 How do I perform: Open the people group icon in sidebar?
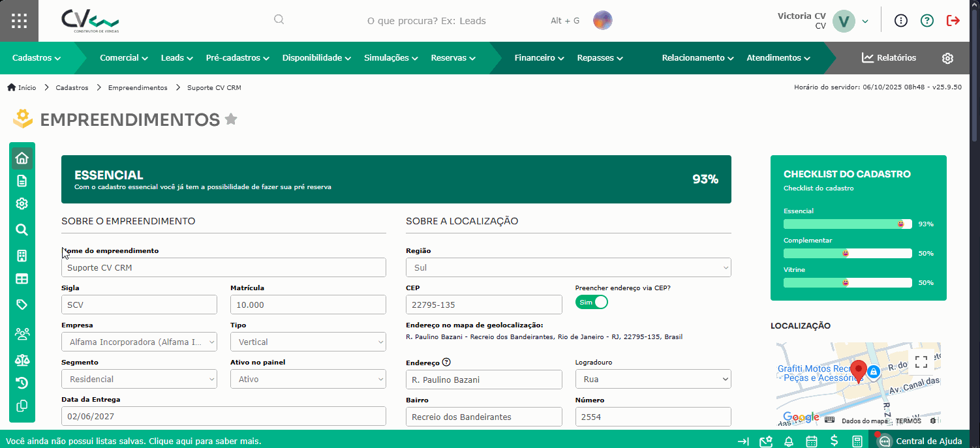22,334
